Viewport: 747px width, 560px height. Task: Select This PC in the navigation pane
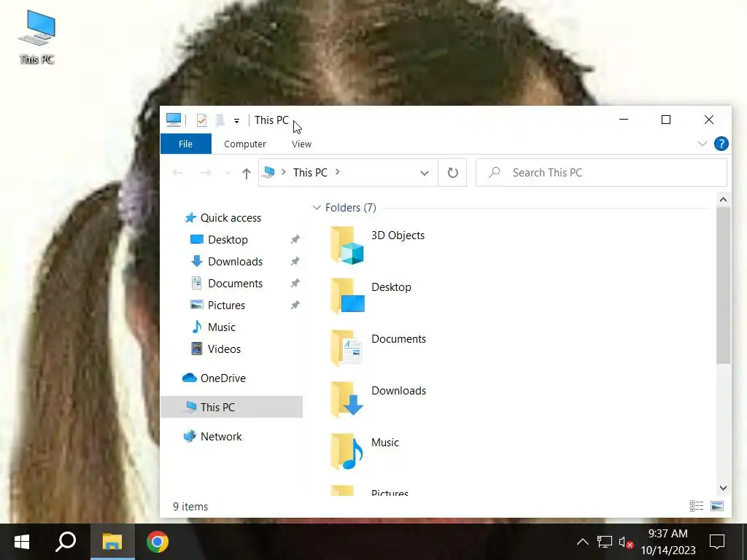231,407
